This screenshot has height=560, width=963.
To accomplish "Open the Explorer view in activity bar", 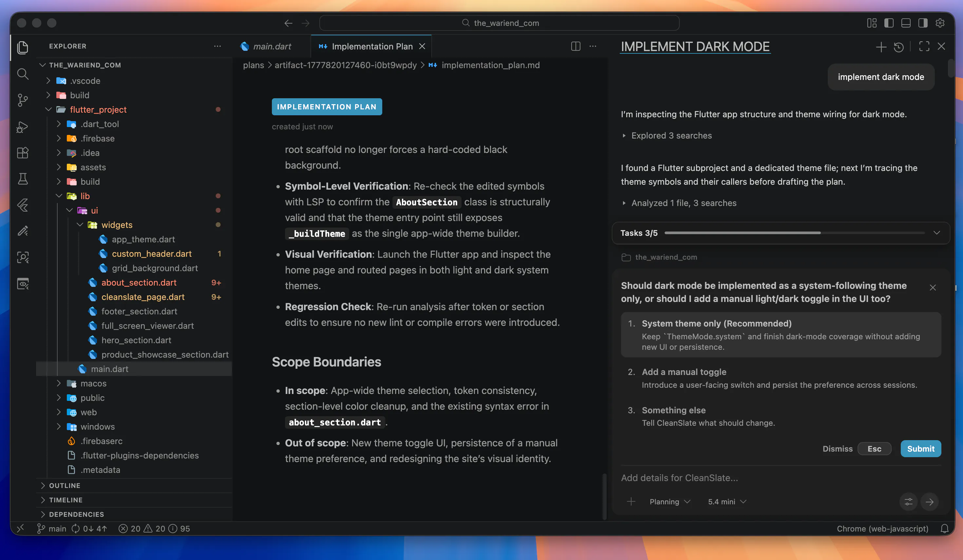I will pos(23,47).
